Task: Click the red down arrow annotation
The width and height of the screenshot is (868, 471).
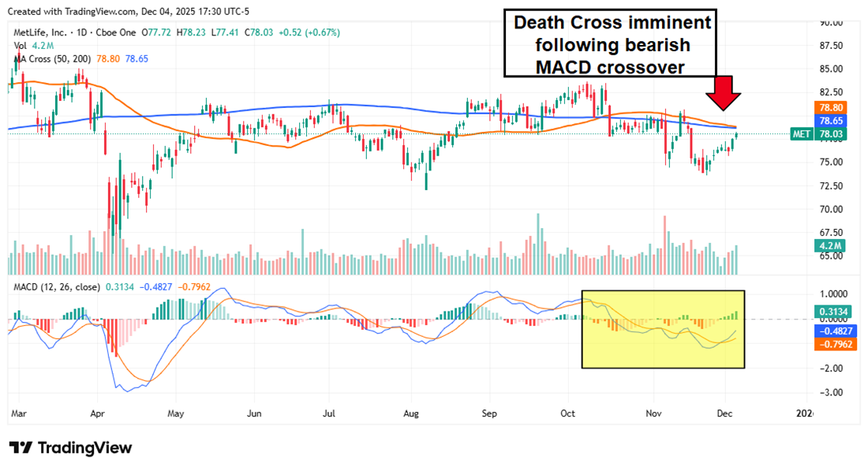Action: pyautogui.click(x=723, y=92)
